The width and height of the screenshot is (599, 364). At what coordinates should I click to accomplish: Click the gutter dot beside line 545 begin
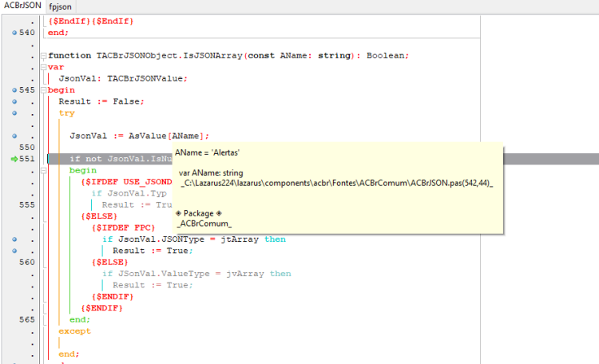tap(14, 90)
